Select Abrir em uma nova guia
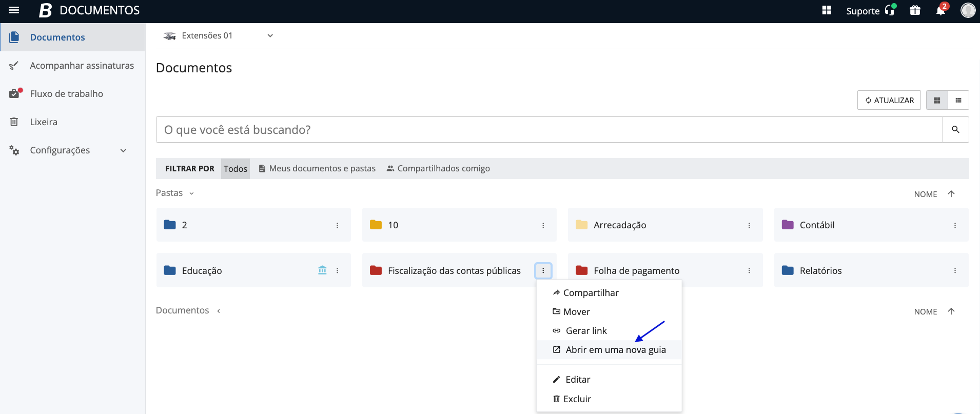The width and height of the screenshot is (980, 414). 615,350
